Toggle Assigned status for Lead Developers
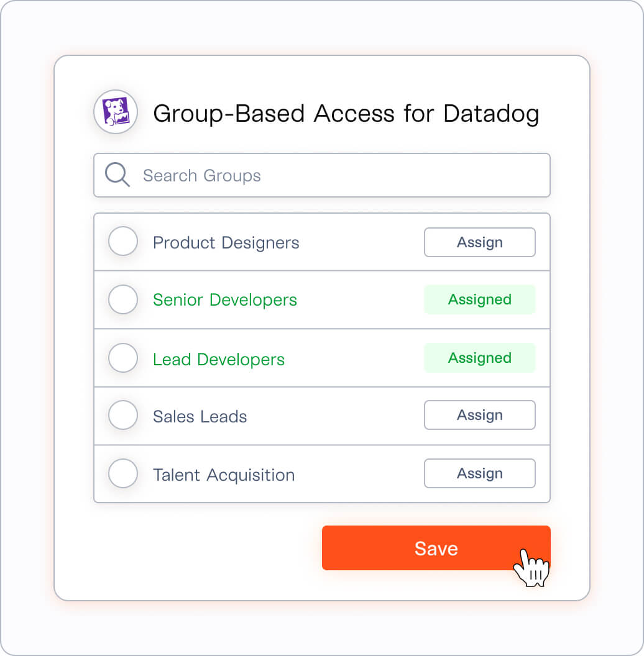The image size is (644, 656). [x=480, y=358]
